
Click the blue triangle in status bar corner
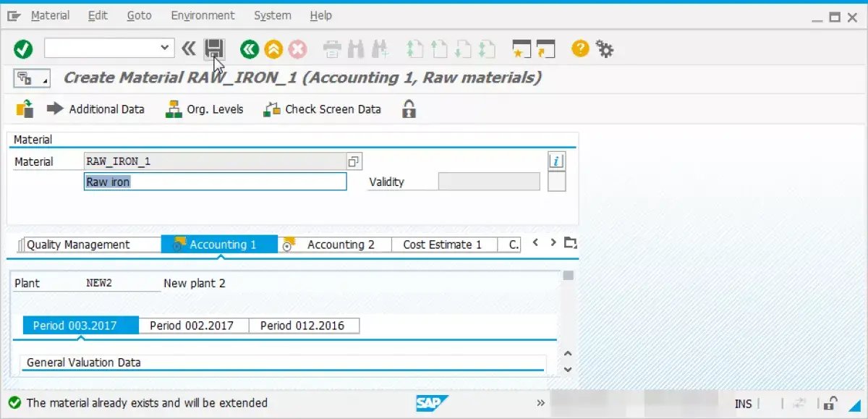[854, 405]
